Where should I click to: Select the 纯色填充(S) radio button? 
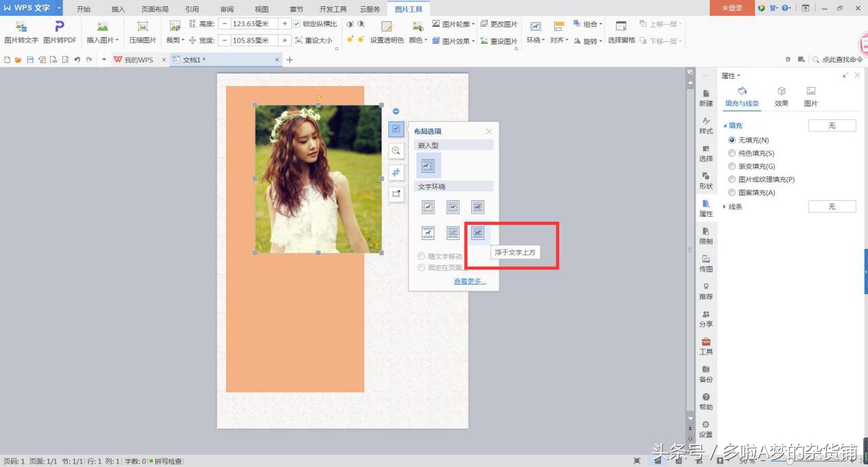pos(732,153)
